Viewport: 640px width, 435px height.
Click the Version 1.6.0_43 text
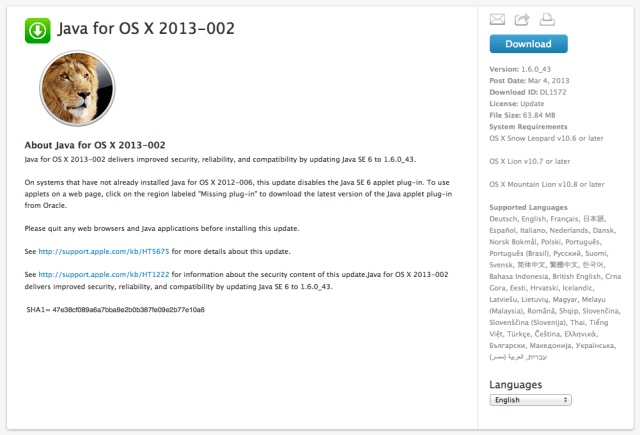[520, 69]
